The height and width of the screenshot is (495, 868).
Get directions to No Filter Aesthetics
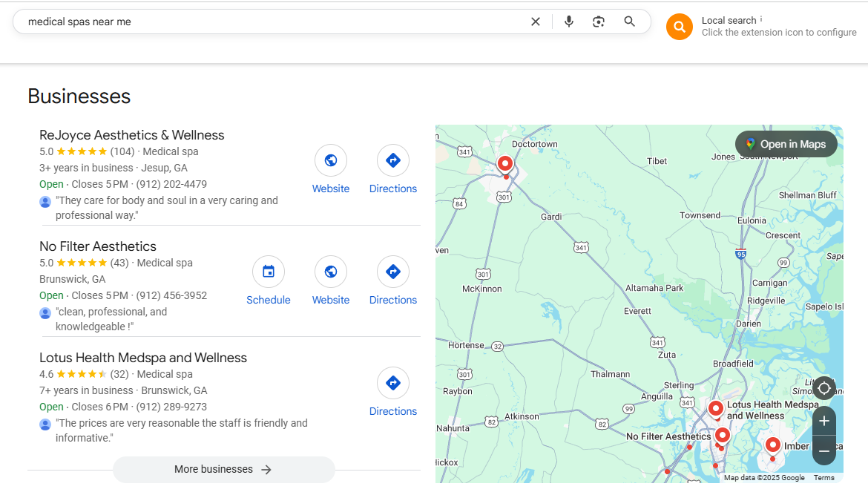(x=393, y=272)
